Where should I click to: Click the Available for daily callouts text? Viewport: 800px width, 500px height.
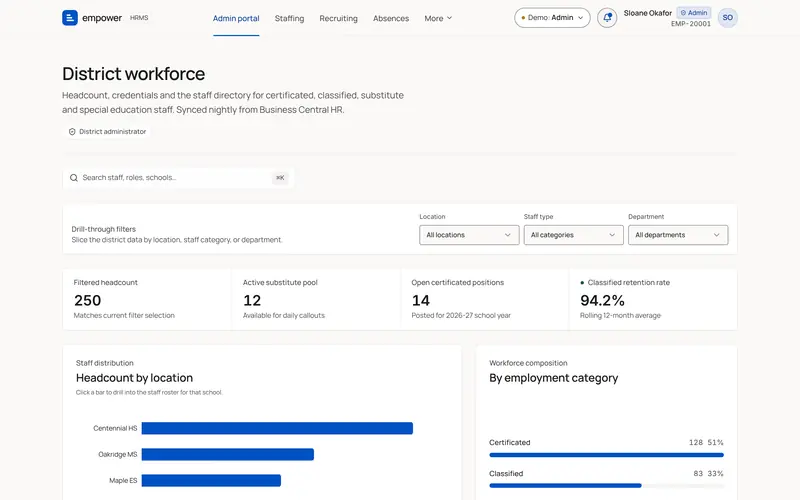[284, 315]
